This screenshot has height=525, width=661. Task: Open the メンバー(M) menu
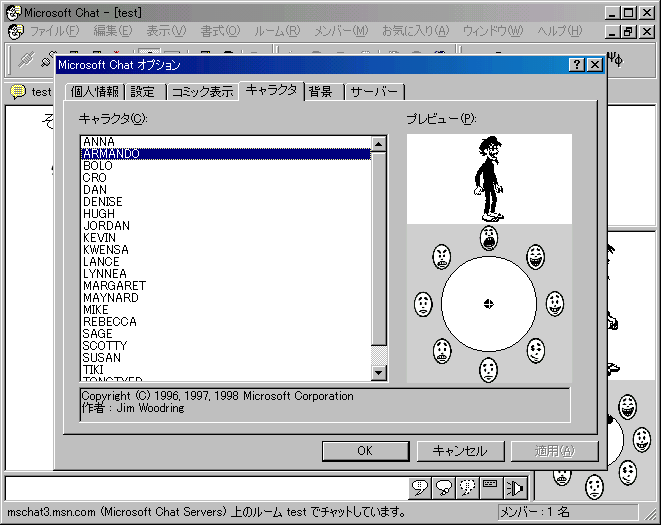[341, 31]
